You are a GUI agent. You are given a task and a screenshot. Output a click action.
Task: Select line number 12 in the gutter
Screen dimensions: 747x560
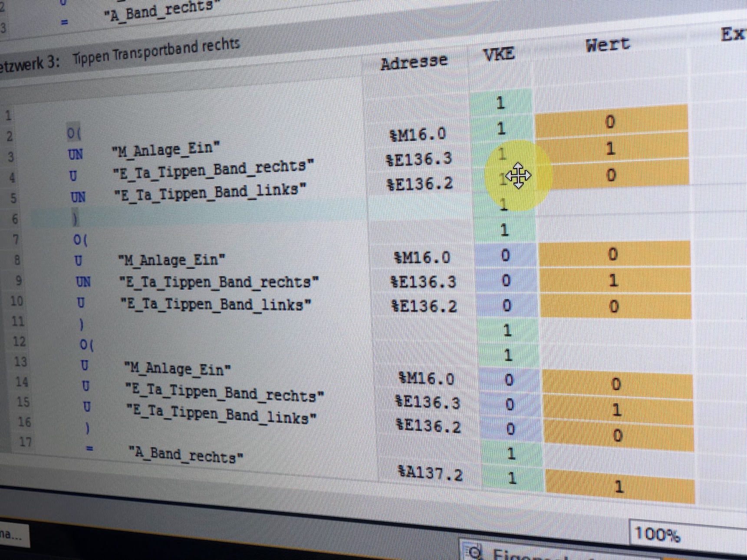point(19,342)
